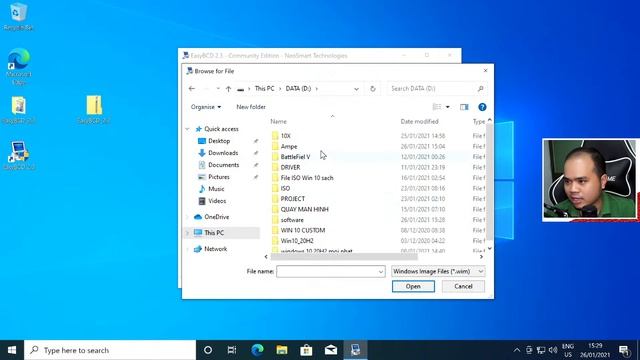Show hidden tray icons chevron
Image resolution: width=640 pixels, height=360 pixels.
pyautogui.click(x=517, y=350)
